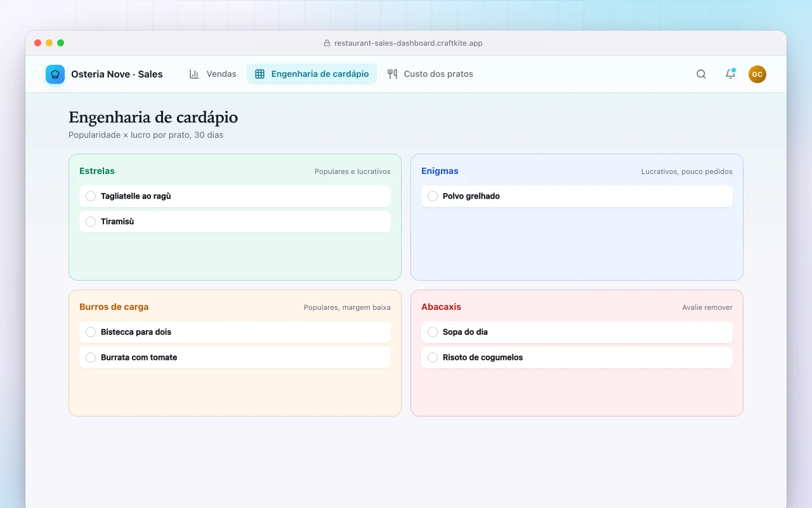Click the Osteria Nove · Sales title
The image size is (812, 508).
pos(117,74)
